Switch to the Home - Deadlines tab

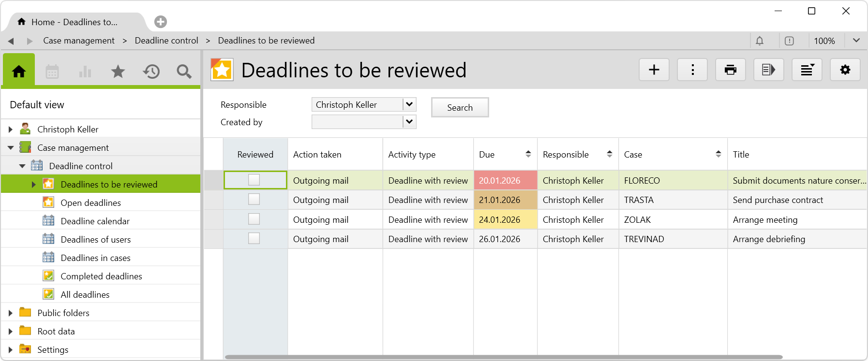(x=74, y=22)
